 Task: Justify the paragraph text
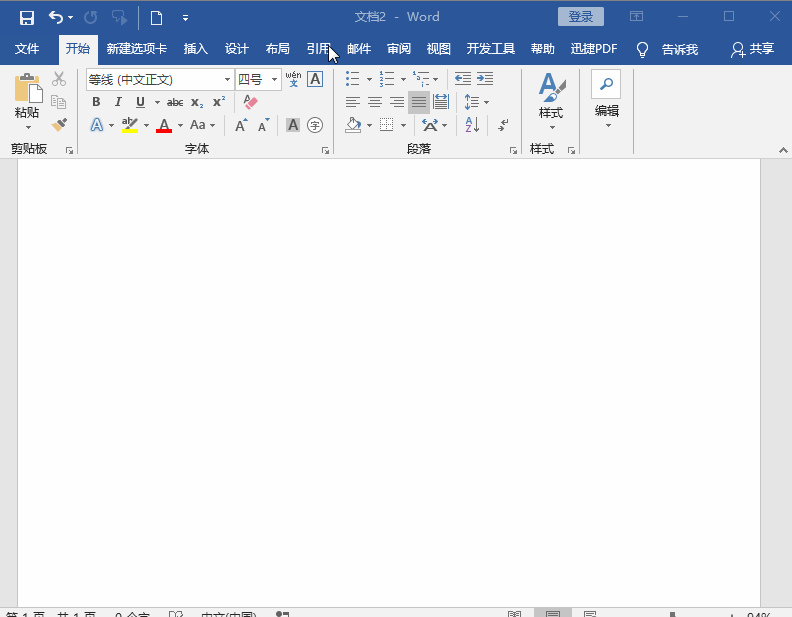pyautogui.click(x=419, y=102)
